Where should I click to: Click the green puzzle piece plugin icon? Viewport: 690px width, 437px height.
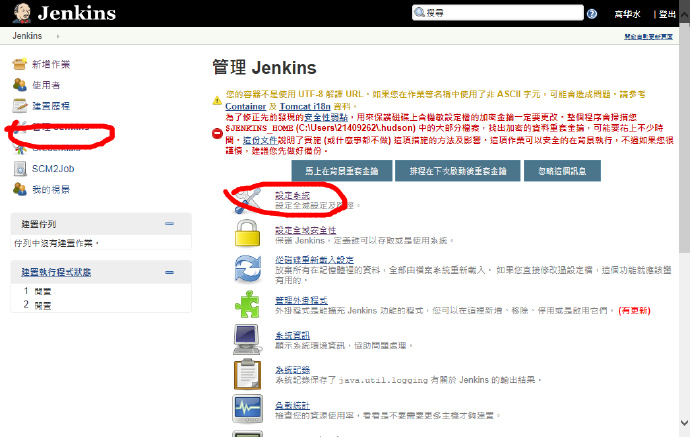click(x=247, y=304)
